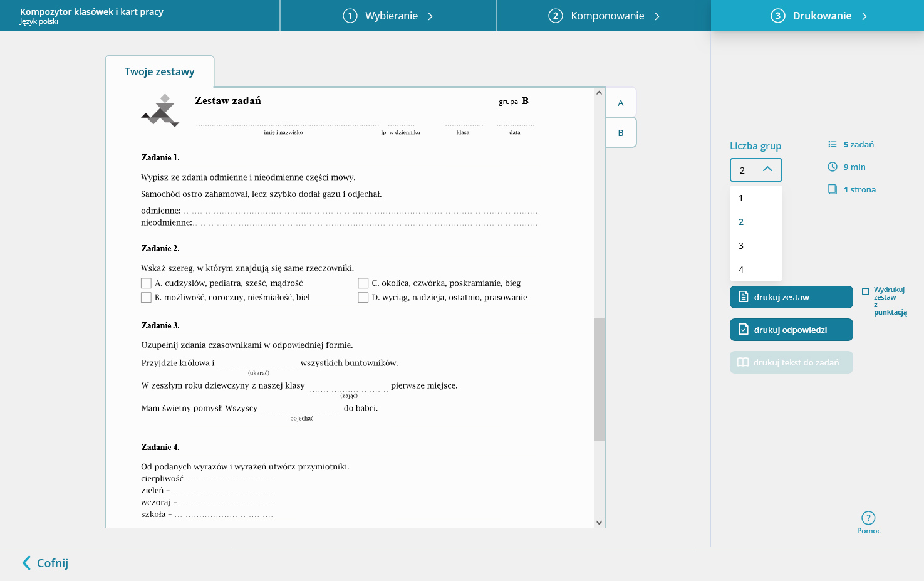Click the szkoła answer line

coord(224,515)
